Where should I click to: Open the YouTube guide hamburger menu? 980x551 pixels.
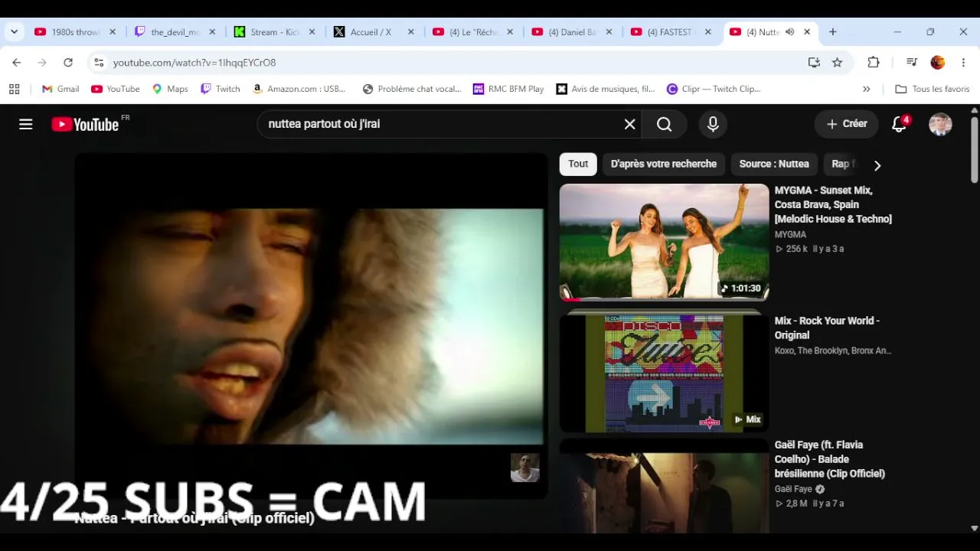coord(26,124)
